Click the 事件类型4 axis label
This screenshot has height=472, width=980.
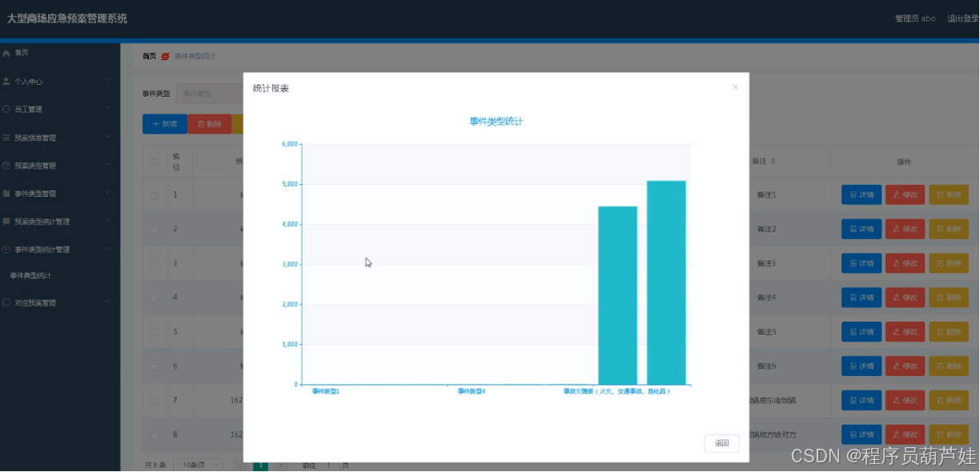click(472, 391)
